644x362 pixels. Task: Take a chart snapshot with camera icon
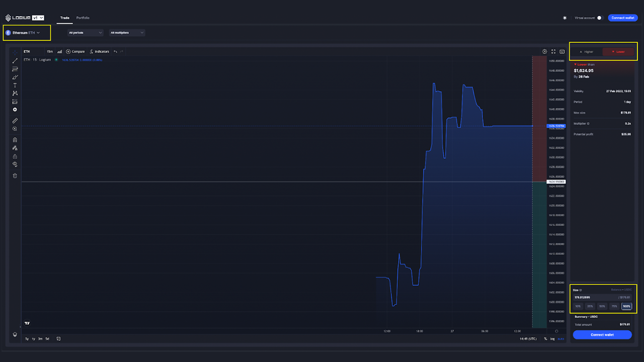point(562,51)
